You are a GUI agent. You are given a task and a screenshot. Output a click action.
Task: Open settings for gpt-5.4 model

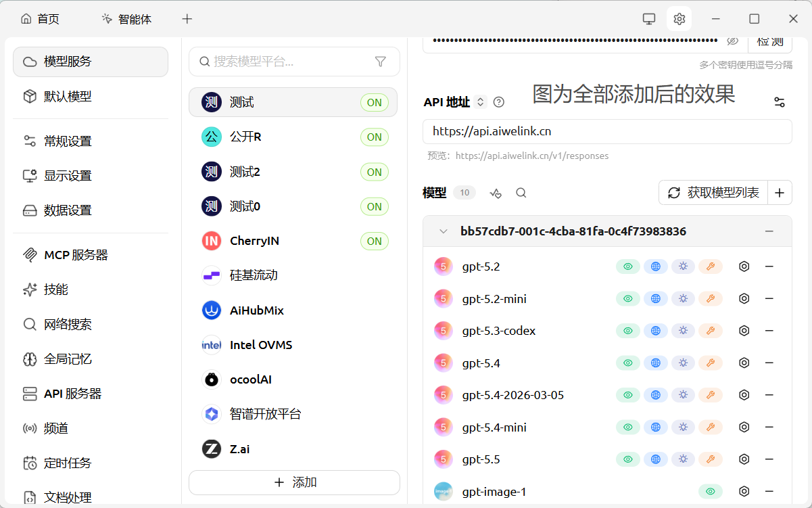coord(744,363)
